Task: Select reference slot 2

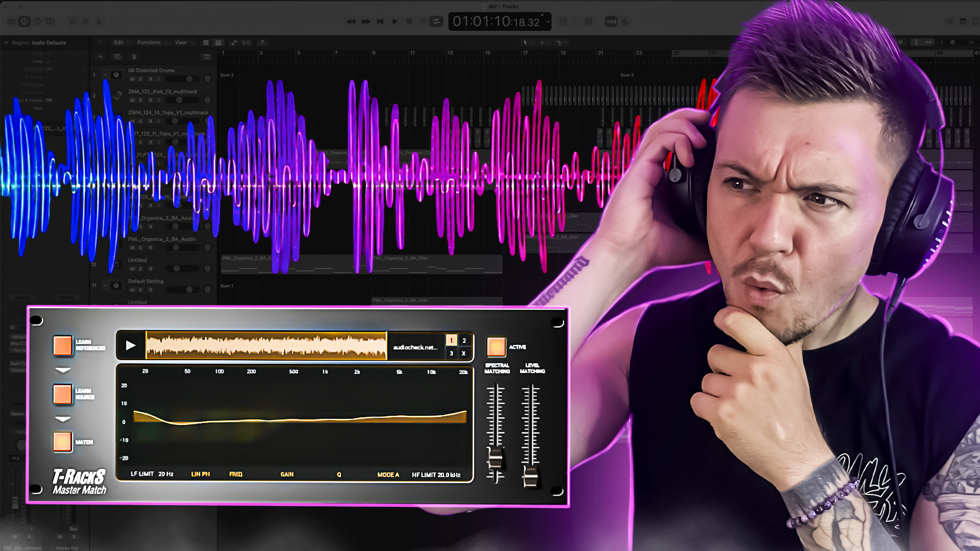Action: 464,340
